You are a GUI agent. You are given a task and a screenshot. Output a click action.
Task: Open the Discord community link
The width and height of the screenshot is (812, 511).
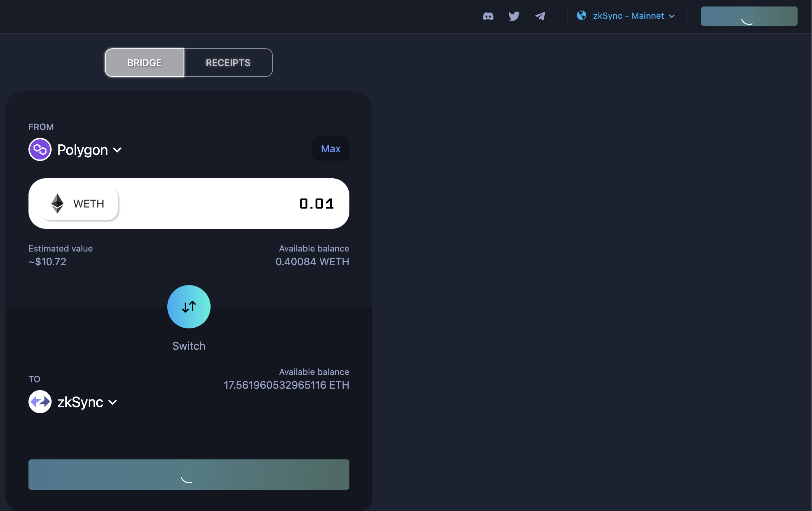489,16
